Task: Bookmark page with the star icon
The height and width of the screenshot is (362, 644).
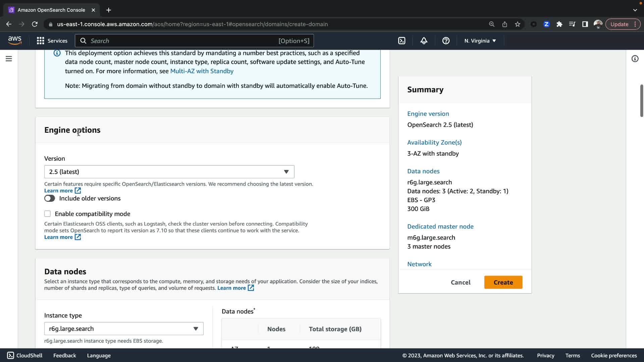Action: click(x=518, y=24)
